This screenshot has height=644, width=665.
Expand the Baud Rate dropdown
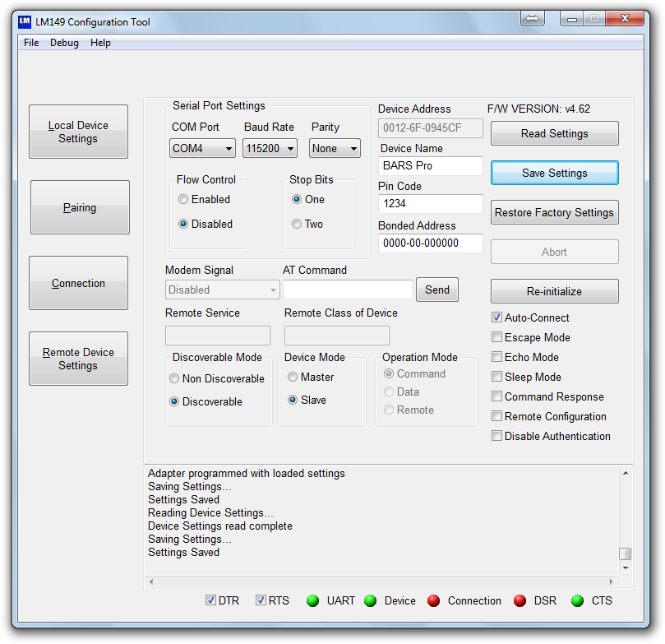click(270, 149)
